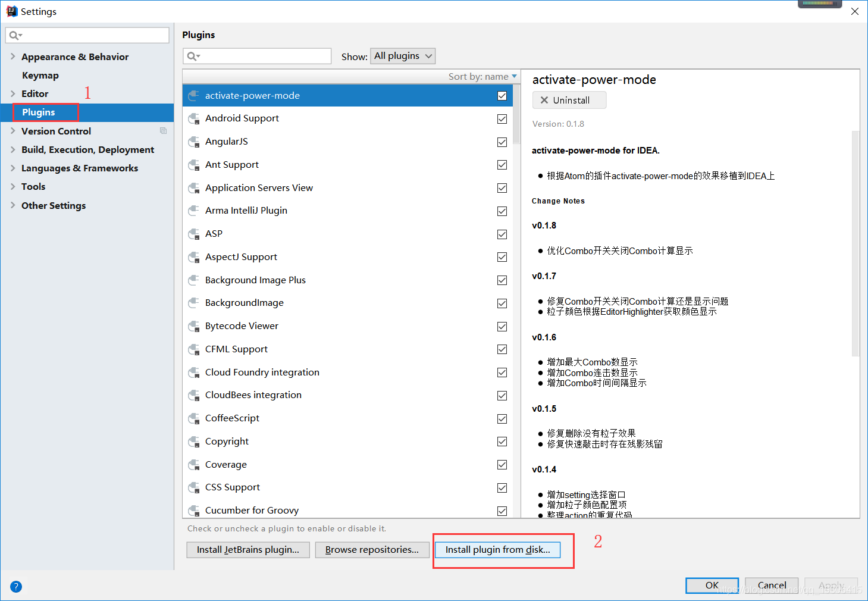868x601 pixels.
Task: Open the Show All plugins dropdown
Action: 403,56
